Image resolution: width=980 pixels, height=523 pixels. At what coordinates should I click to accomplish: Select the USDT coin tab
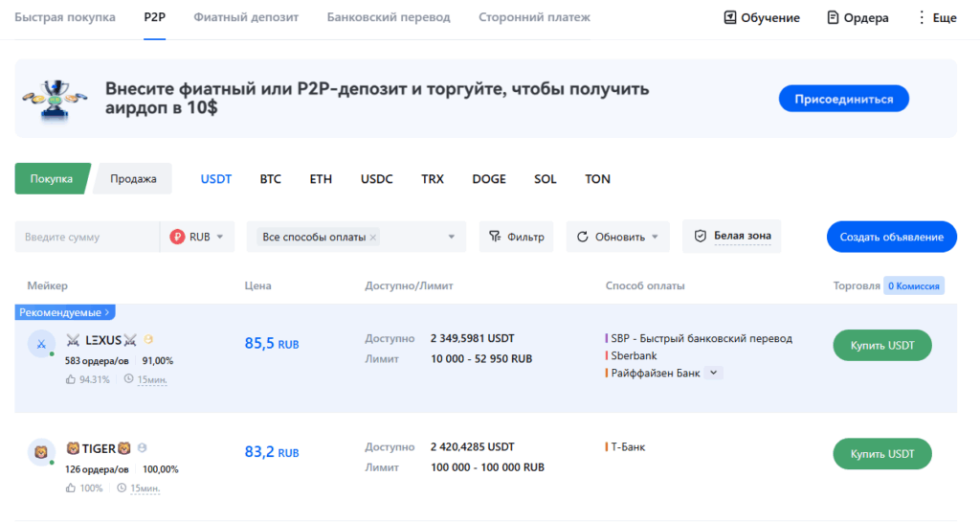point(215,179)
